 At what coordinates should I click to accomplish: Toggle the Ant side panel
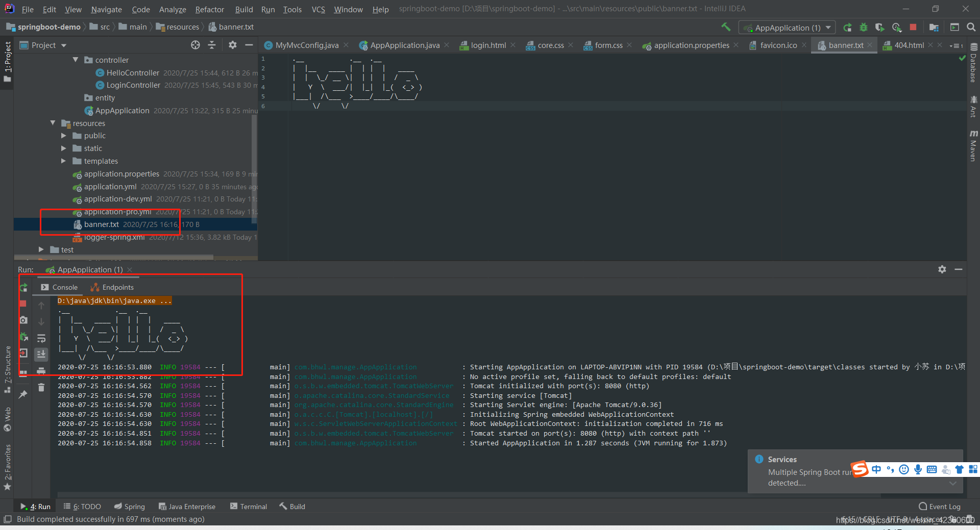(x=973, y=106)
